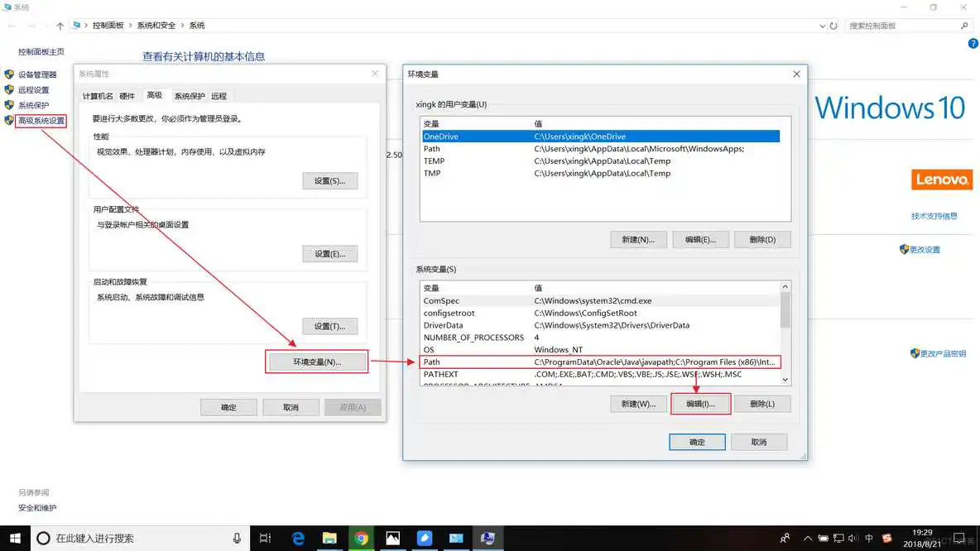The height and width of the screenshot is (551, 980).
Task: Launch Microsoft Edge from the taskbar
Action: (x=298, y=539)
